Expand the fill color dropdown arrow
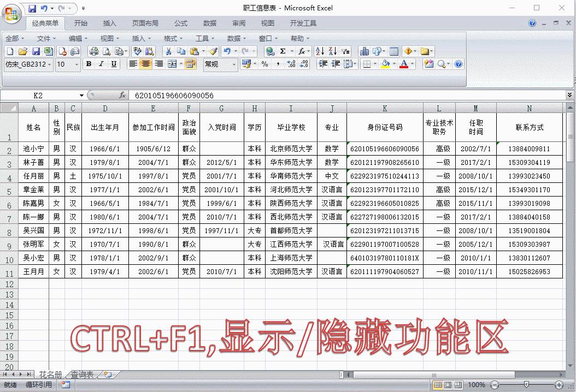The width and height of the screenshot is (576, 392). pos(393,64)
